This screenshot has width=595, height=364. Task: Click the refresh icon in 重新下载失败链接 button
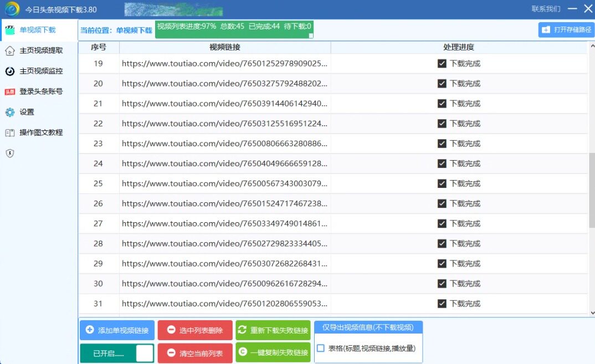[242, 330]
